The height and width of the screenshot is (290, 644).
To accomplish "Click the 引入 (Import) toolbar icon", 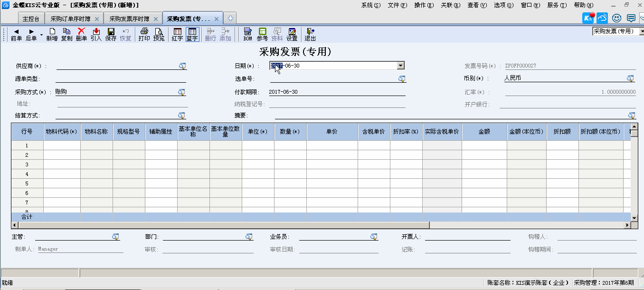I will 96,34.
